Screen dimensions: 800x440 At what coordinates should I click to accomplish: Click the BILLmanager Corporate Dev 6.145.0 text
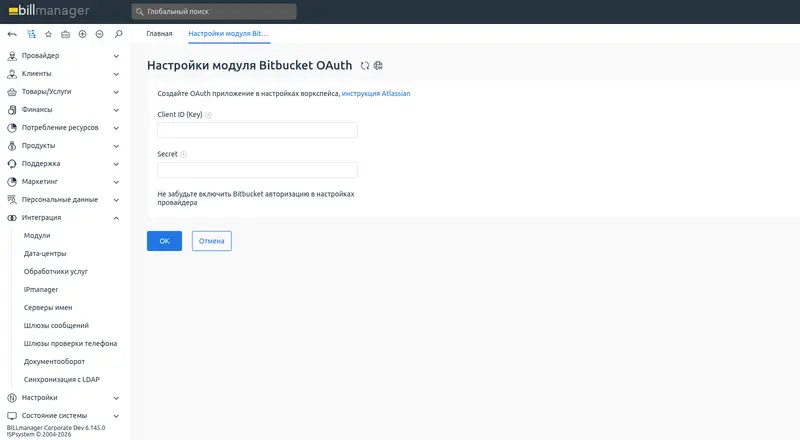[x=56, y=428]
